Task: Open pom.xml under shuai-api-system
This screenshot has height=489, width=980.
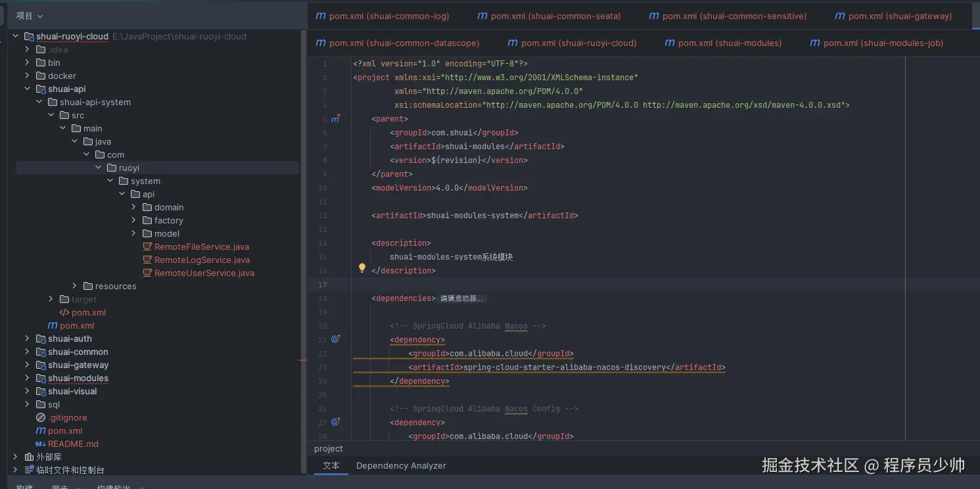Action: tap(88, 312)
